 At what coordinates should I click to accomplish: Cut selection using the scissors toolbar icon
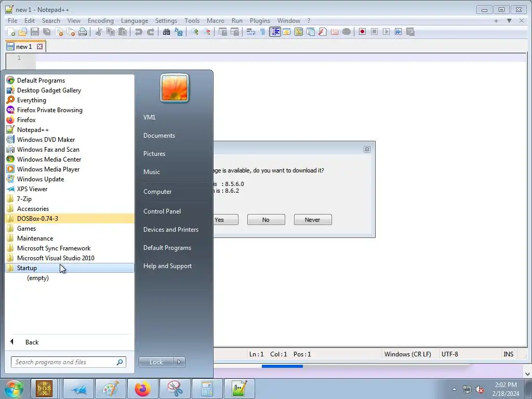click(x=99, y=32)
